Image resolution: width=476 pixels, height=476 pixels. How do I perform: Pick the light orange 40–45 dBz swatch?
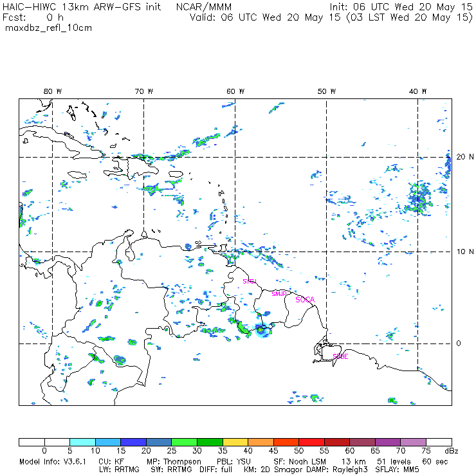coord(261,442)
